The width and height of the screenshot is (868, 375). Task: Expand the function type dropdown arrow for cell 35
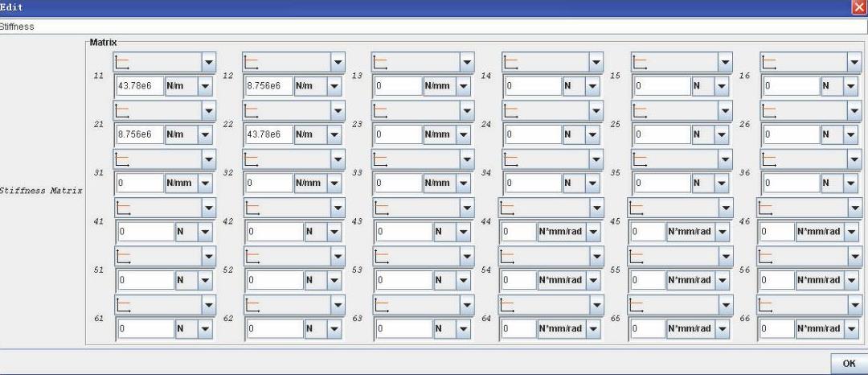(724, 159)
